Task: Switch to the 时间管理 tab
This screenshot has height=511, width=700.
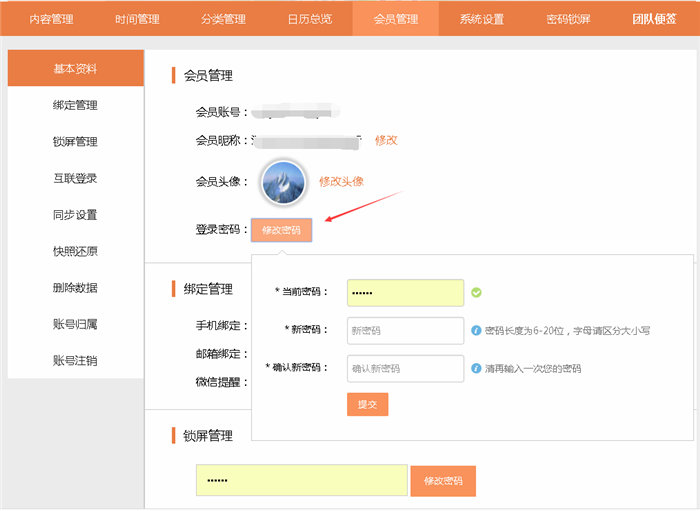Action: (137, 19)
